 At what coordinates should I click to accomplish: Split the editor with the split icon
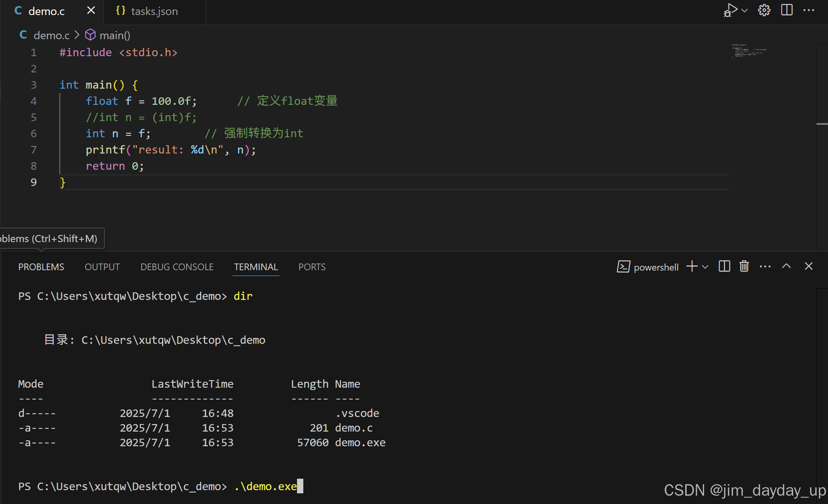[786, 10]
